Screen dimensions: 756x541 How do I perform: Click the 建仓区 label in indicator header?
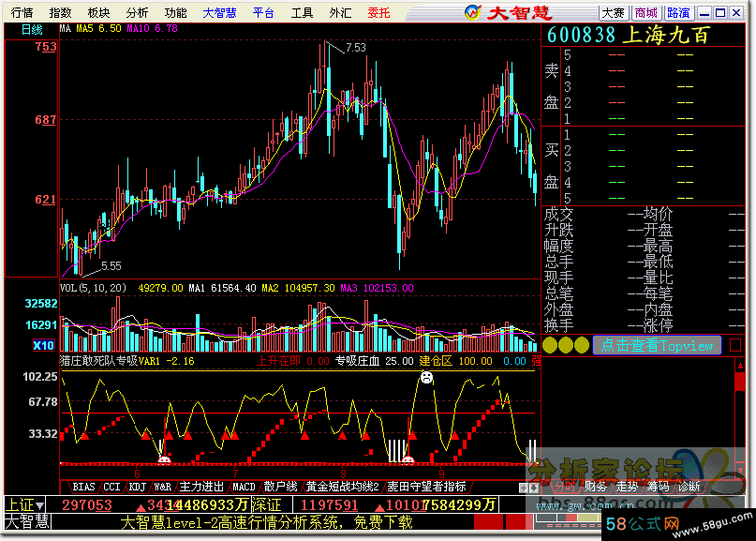(436, 361)
